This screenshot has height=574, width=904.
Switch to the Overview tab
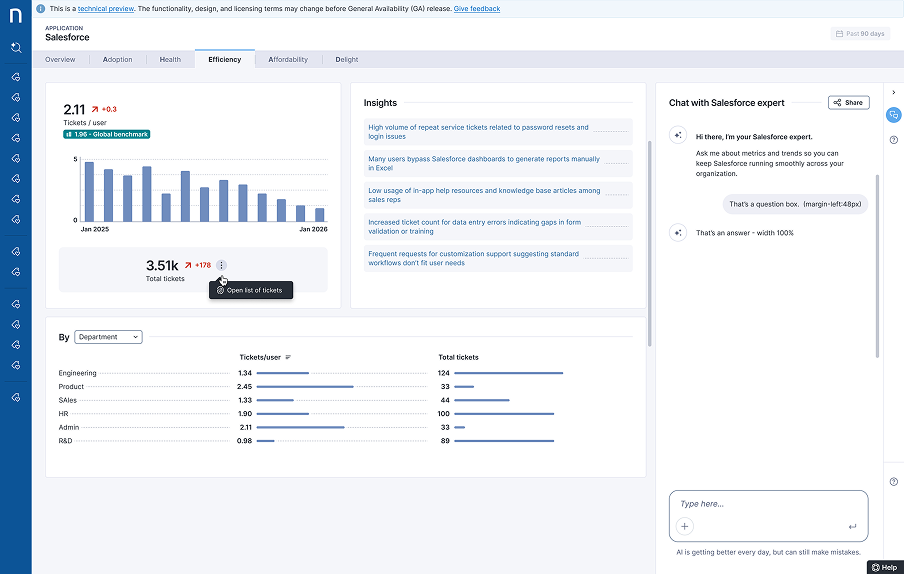point(60,59)
